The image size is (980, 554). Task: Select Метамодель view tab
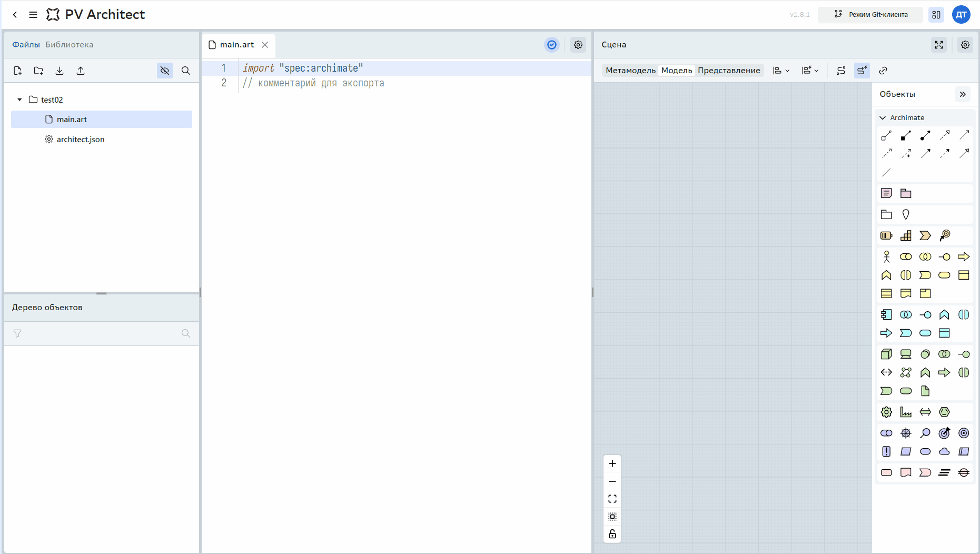pos(630,71)
